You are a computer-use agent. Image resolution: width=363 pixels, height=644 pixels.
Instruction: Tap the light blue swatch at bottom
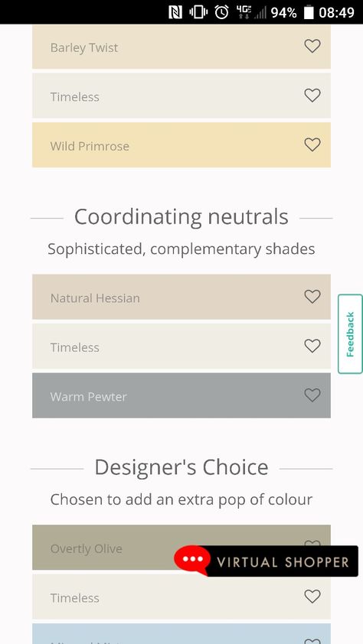pos(181,634)
